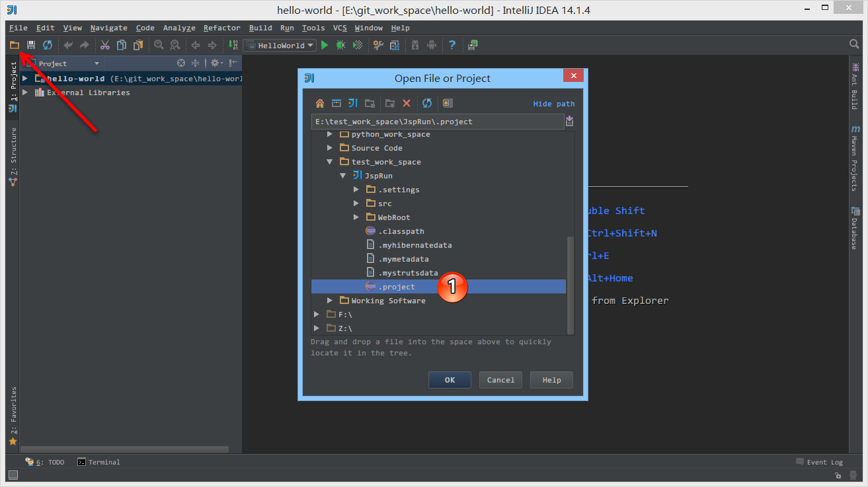The height and width of the screenshot is (487, 868).
Task: Open the Refactor menu
Action: pos(221,28)
